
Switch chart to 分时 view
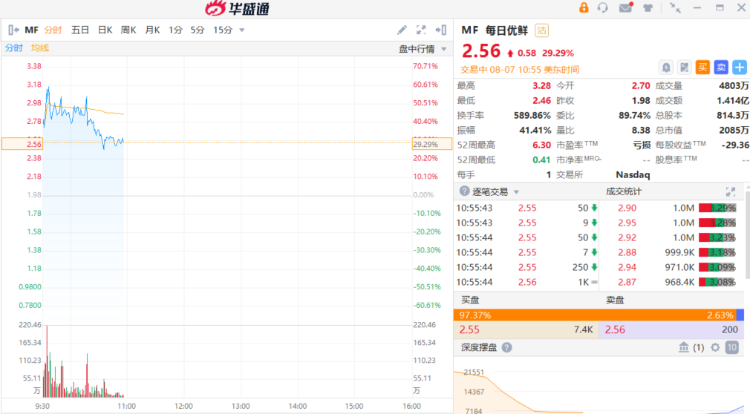coord(53,30)
